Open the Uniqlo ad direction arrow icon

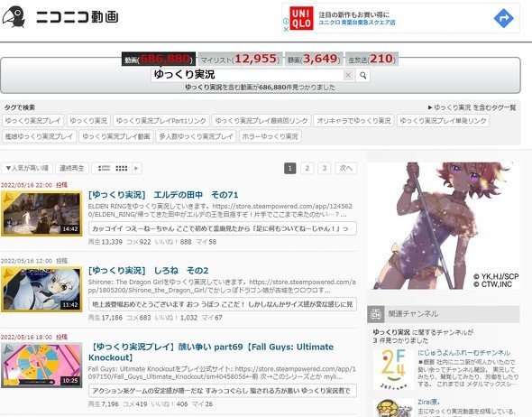[503, 18]
